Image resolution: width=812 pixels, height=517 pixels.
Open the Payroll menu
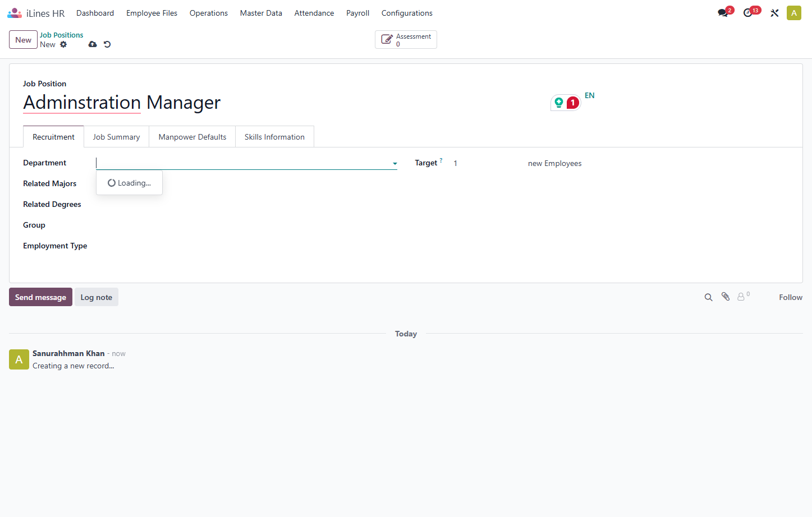tap(357, 13)
